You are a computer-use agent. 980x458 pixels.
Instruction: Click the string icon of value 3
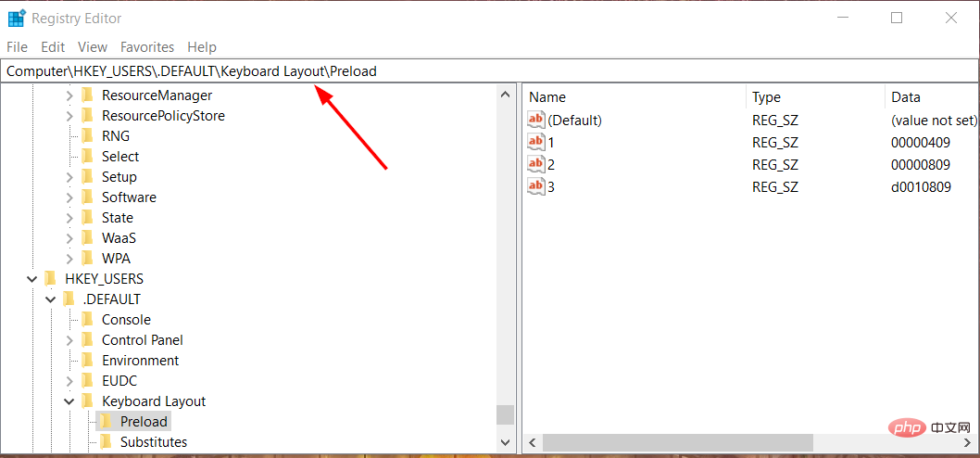pos(536,186)
